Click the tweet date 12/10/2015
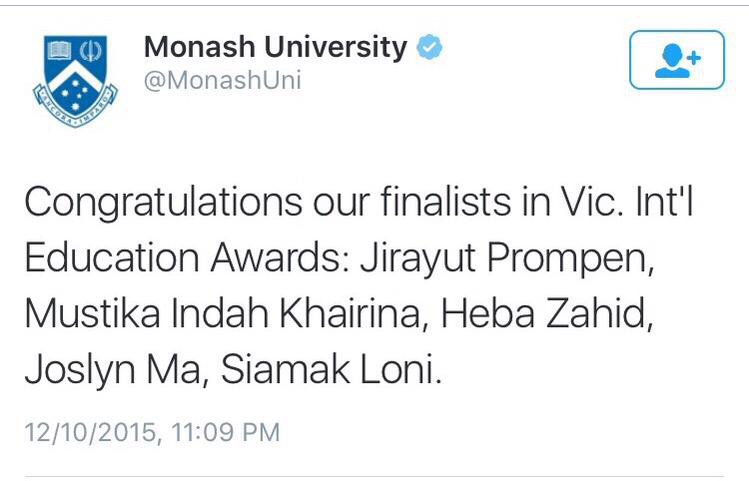This screenshot has height=481, width=749. tap(91, 432)
